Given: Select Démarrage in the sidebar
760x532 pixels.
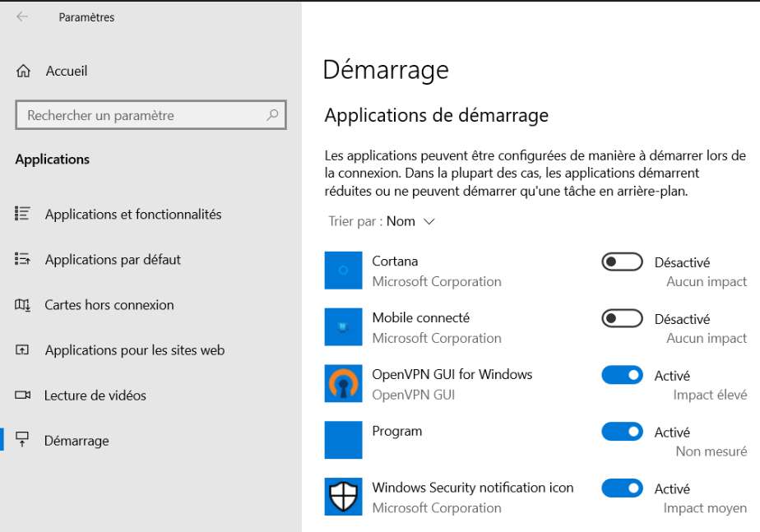Looking at the screenshot, I should [76, 441].
